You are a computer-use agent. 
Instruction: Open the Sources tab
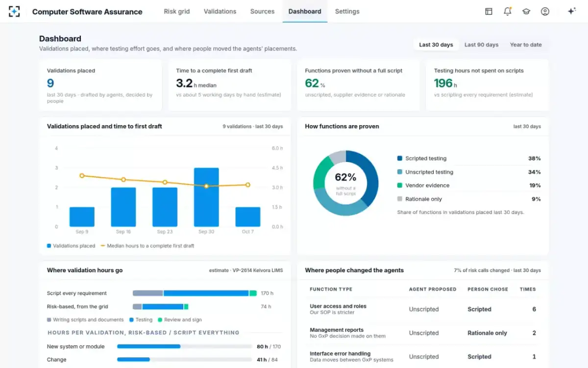pyautogui.click(x=262, y=11)
